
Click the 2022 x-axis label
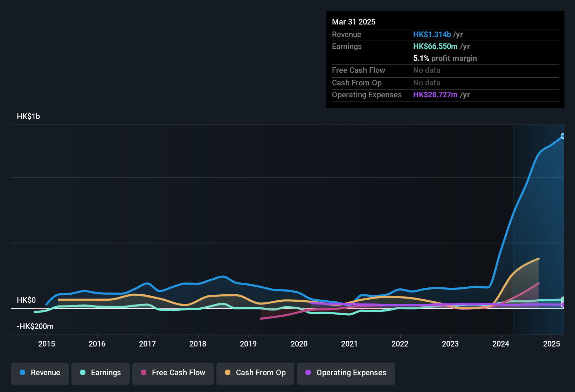pyautogui.click(x=400, y=344)
